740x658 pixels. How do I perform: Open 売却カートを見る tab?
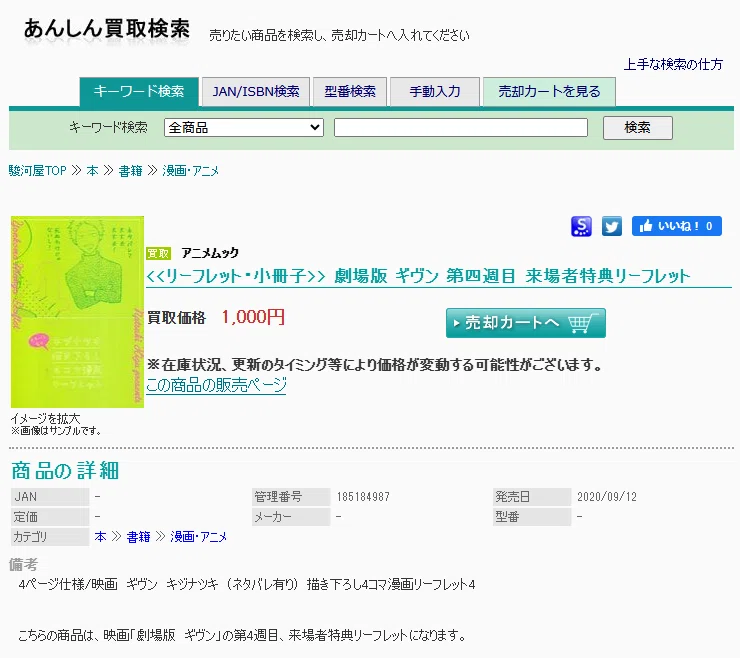coord(549,92)
